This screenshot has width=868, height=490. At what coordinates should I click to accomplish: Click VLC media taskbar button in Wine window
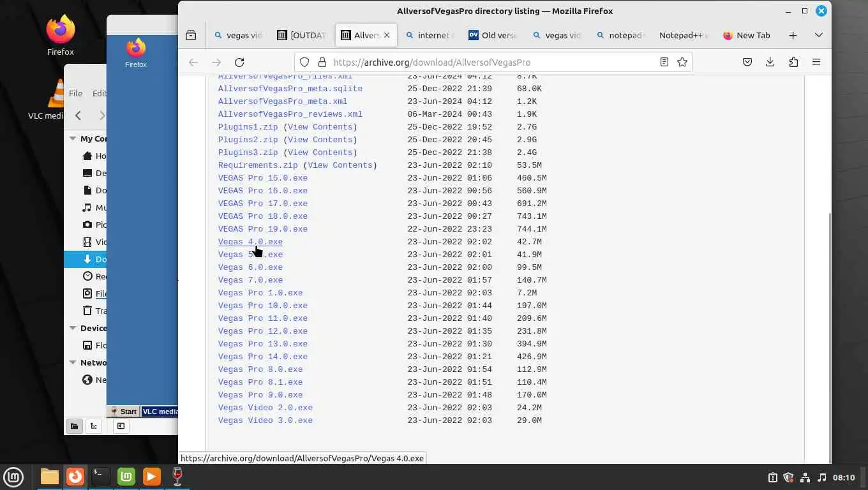point(160,412)
